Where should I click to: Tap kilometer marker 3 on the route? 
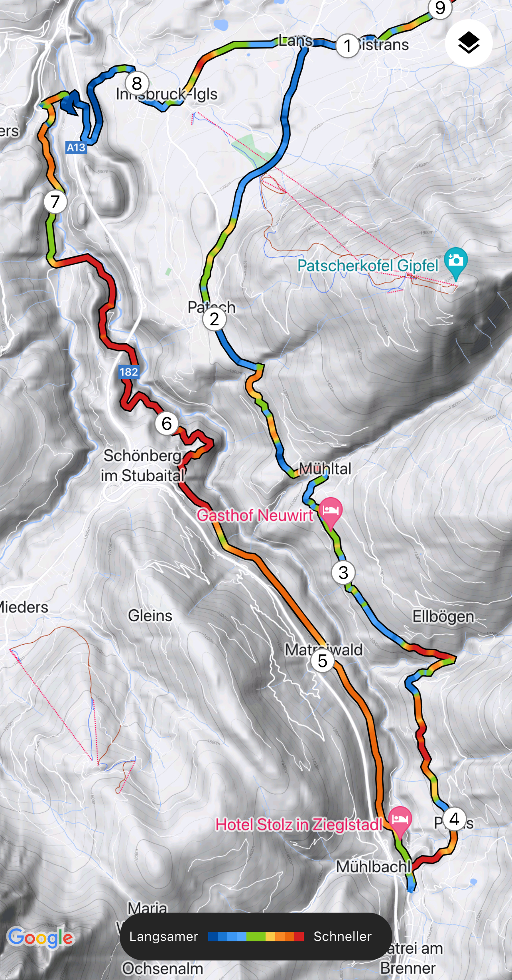coord(343,573)
